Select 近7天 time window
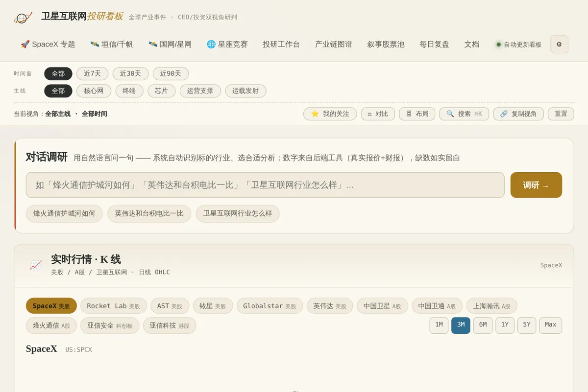588x392 pixels. (x=92, y=74)
